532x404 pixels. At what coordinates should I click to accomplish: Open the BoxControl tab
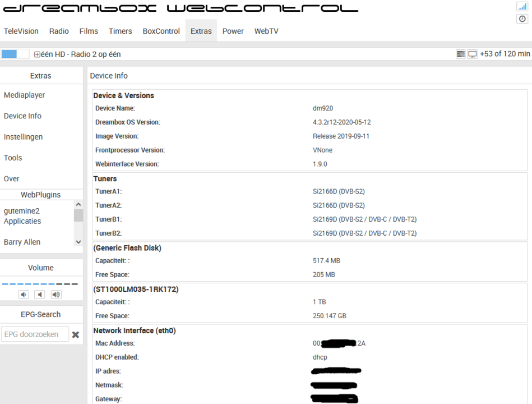pyautogui.click(x=161, y=31)
